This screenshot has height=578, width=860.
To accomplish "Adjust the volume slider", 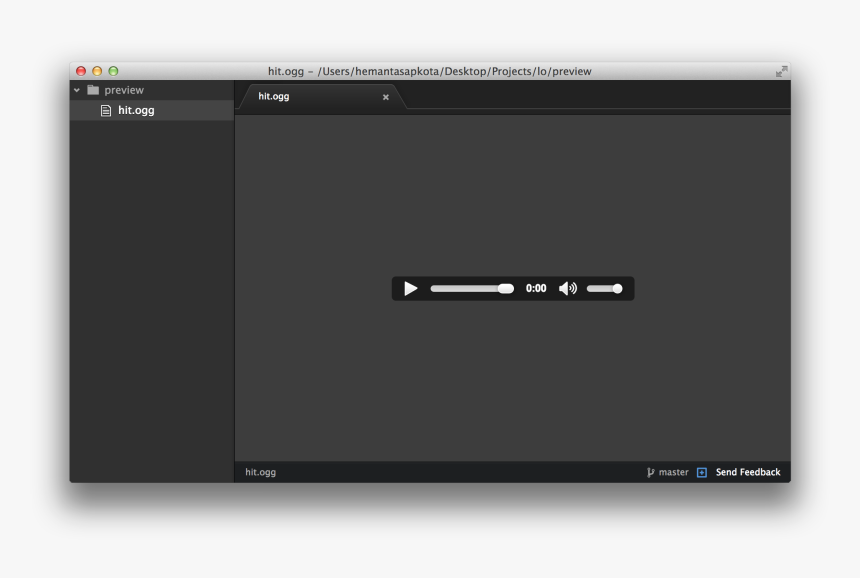I will point(604,288).
